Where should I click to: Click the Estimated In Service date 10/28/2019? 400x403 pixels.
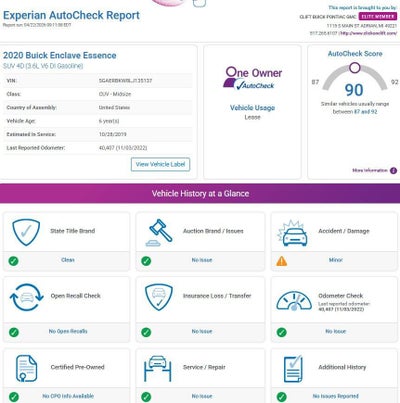point(113,134)
